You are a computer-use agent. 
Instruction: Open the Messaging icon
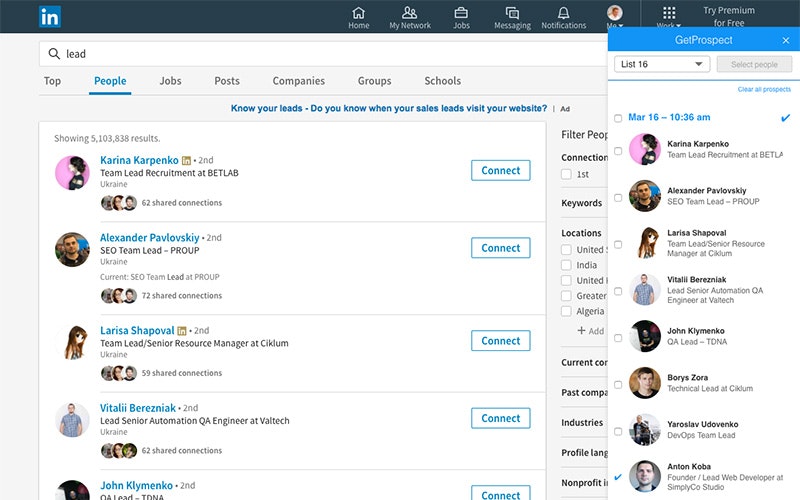point(512,13)
